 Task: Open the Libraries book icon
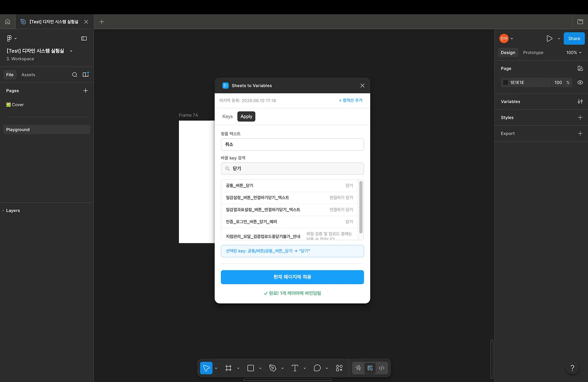click(x=86, y=75)
